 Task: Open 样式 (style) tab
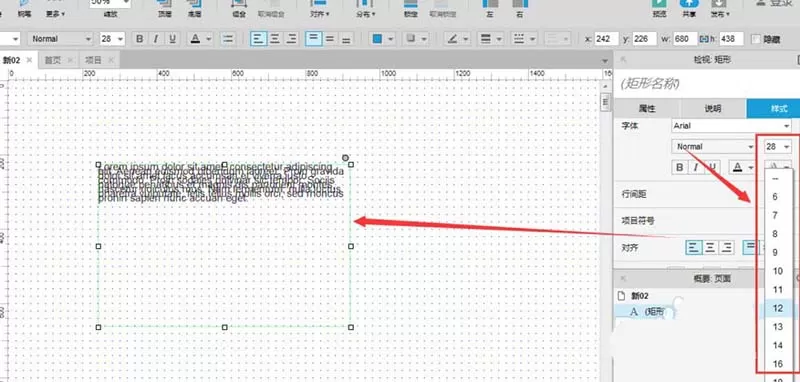pos(773,109)
